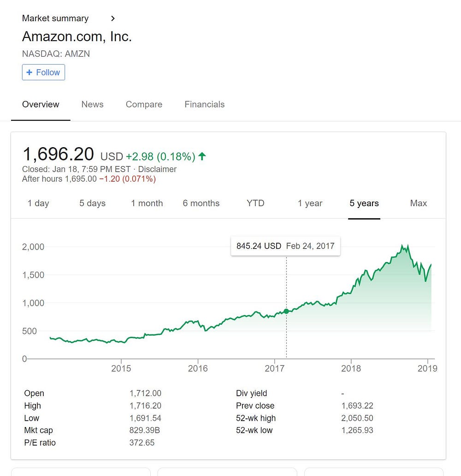
Task: Open the Compare tab
Action: click(144, 104)
